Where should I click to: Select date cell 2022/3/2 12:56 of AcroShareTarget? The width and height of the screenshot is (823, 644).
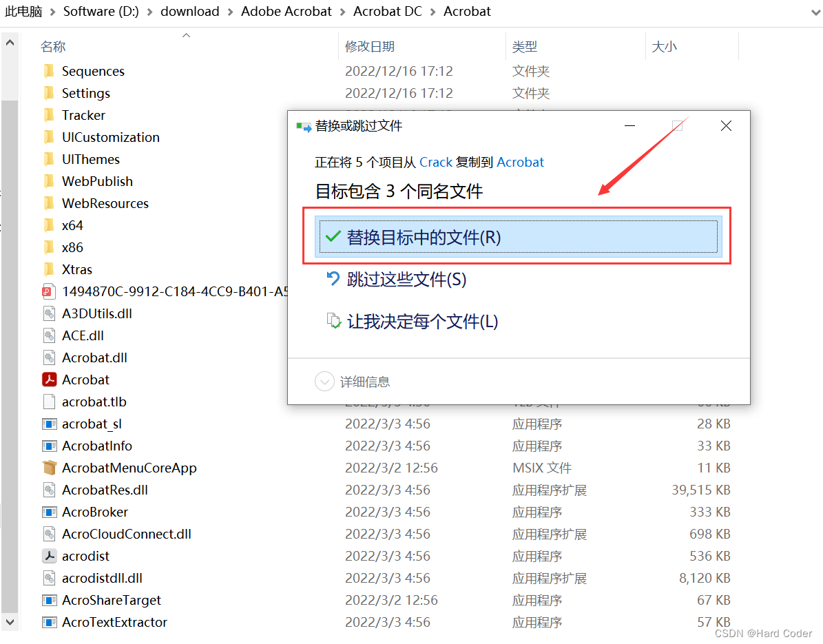pyautogui.click(x=391, y=600)
